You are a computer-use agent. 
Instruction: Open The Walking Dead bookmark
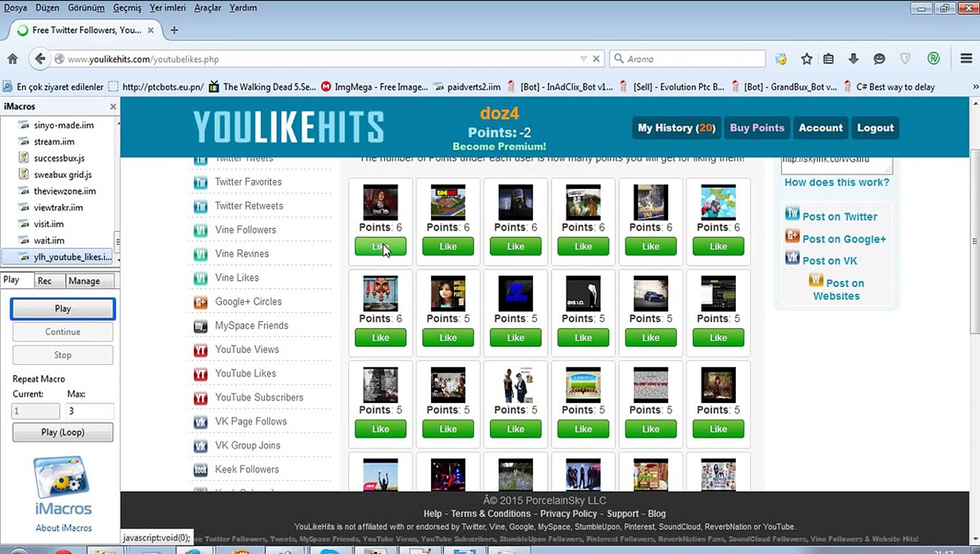(x=263, y=87)
